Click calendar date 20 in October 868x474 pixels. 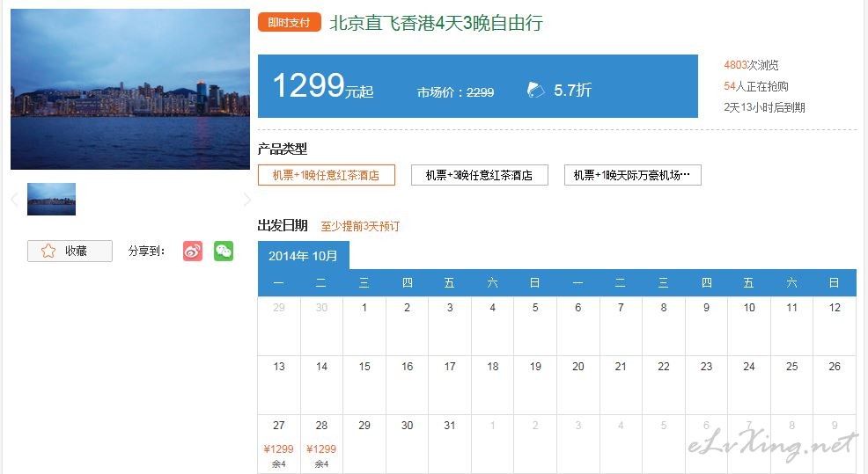click(577, 385)
